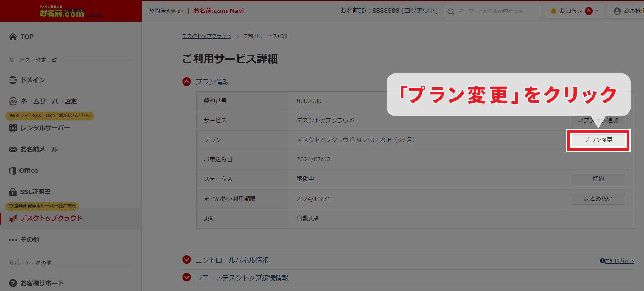The height and width of the screenshot is (291, 644).
Task: Click status value 稼働中
Action: (x=306, y=179)
